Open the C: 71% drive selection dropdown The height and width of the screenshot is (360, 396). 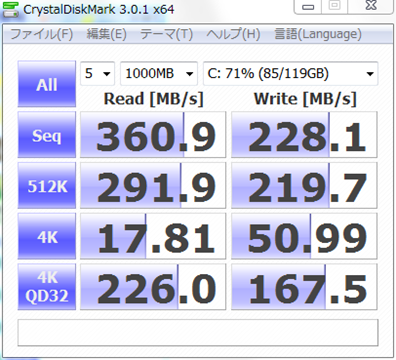(x=291, y=73)
